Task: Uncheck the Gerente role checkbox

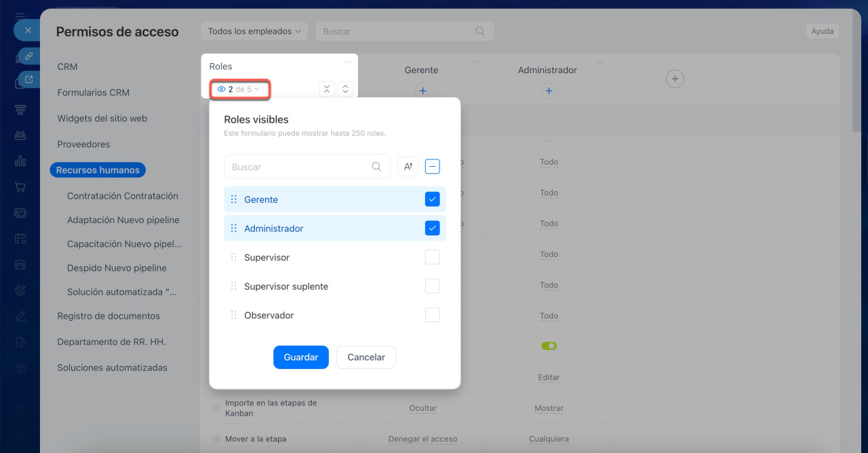Action: pyautogui.click(x=432, y=199)
